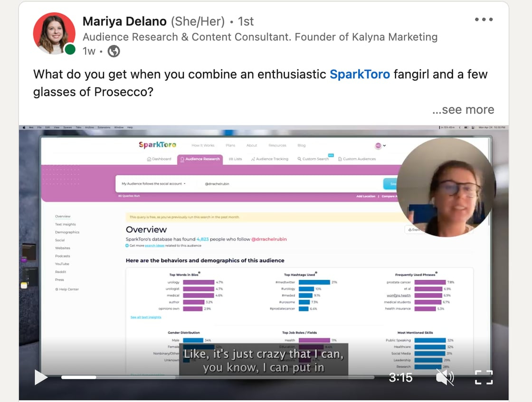532x402 pixels.
Task: Click the 'prostate cancer' phrase bar
Action: (x=430, y=282)
